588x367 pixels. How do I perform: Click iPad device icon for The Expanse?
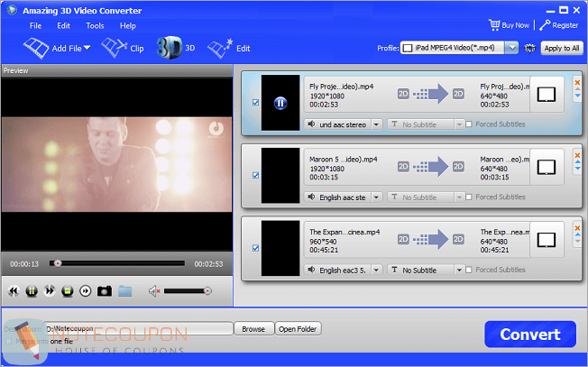pos(547,240)
